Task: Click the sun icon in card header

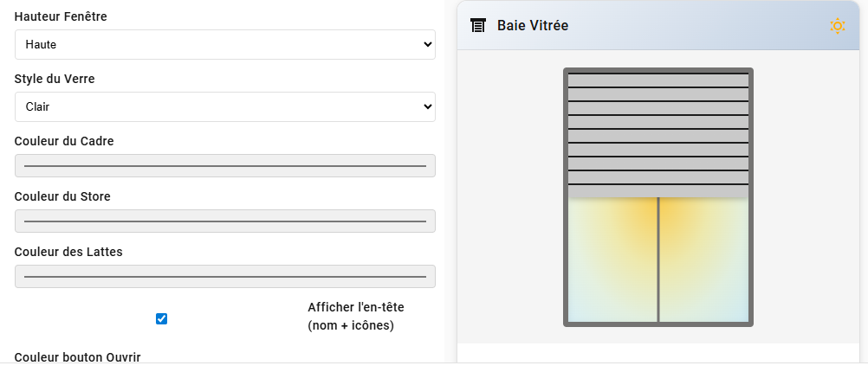Action: [837, 26]
